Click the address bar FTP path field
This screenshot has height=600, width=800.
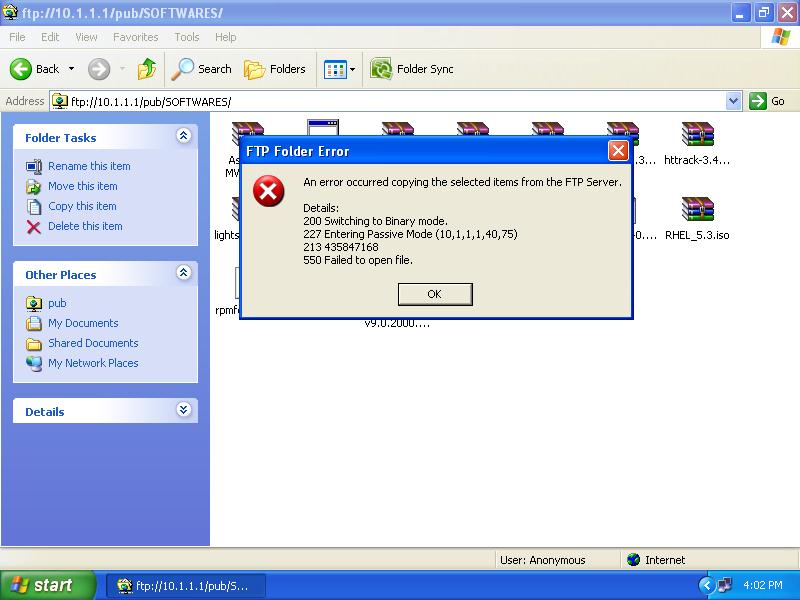(x=390, y=101)
